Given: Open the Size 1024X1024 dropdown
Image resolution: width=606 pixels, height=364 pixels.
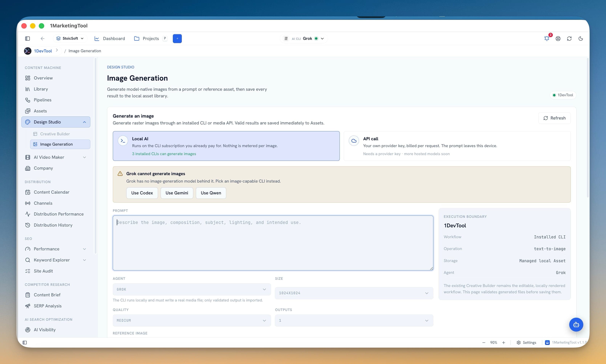Looking at the screenshot, I should point(354,293).
